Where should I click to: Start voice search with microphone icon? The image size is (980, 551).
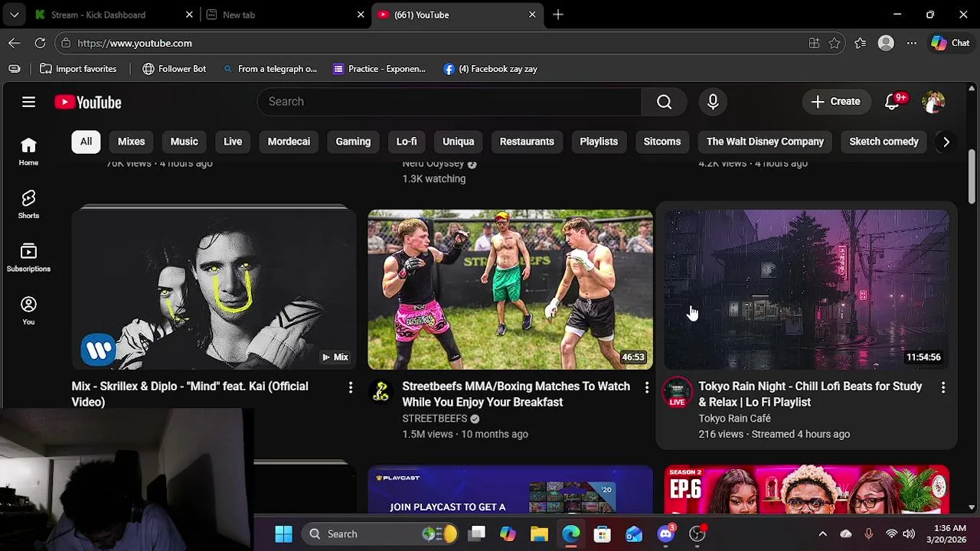713,102
